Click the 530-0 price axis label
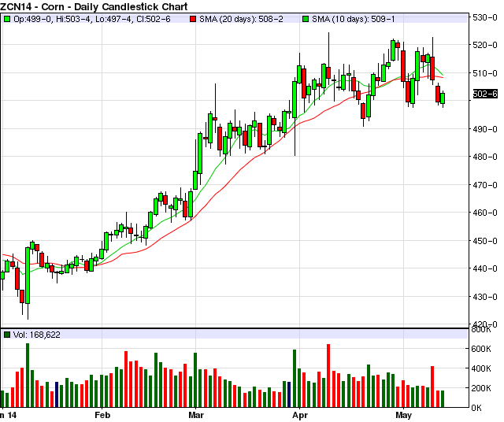This screenshot has width=504, height=422. 485,17
